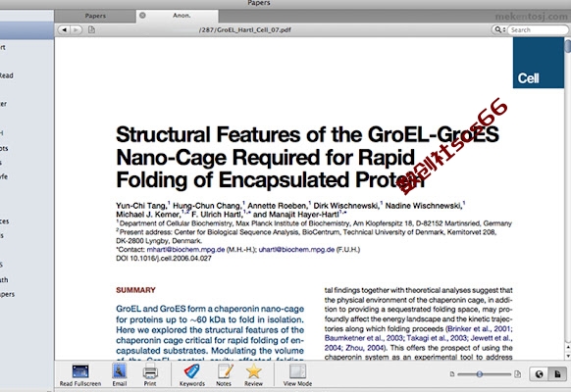Image resolution: width=571 pixels, height=392 pixels.
Task: Switch to the PDF document view toggle
Action: click(x=557, y=373)
